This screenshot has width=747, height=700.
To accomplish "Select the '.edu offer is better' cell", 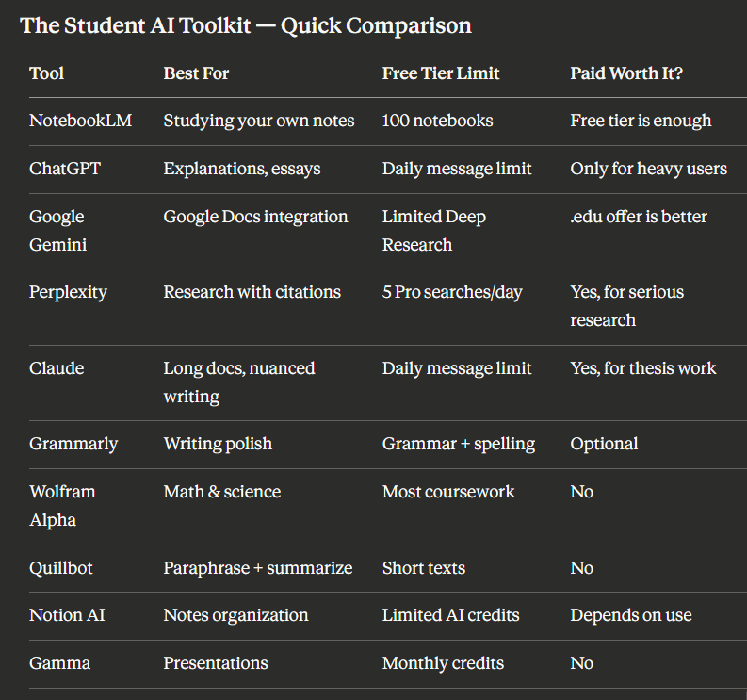I will tap(639, 217).
